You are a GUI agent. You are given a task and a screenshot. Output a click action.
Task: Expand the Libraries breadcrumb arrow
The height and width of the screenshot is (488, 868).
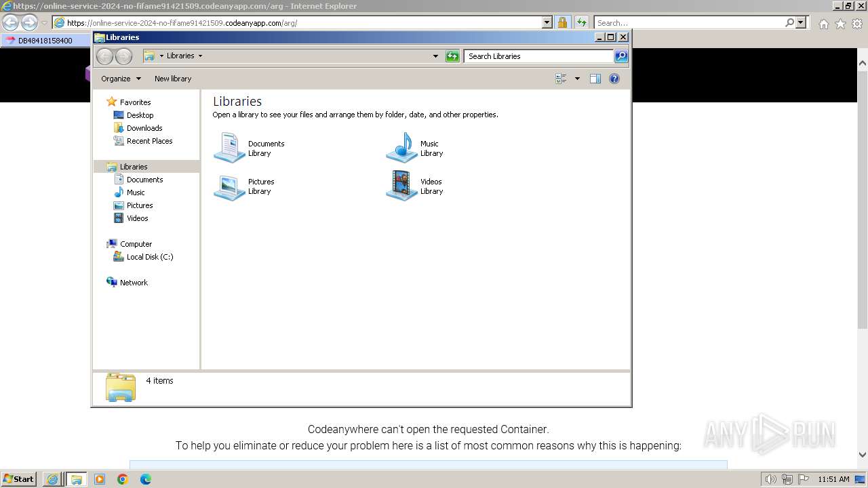(x=200, y=56)
